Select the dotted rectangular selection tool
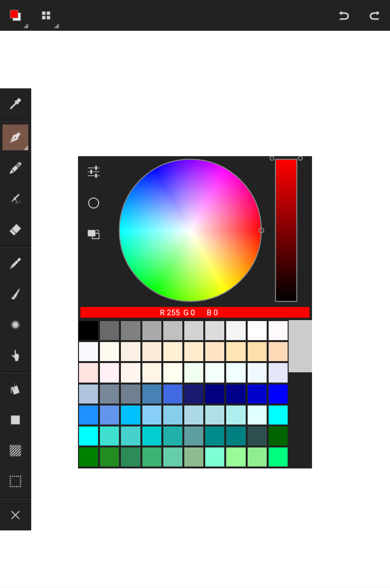The width and height of the screenshot is (390, 588). click(16, 481)
